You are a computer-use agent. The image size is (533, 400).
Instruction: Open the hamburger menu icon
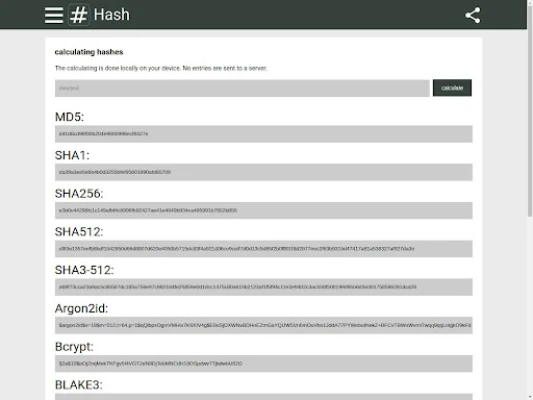click(54, 15)
